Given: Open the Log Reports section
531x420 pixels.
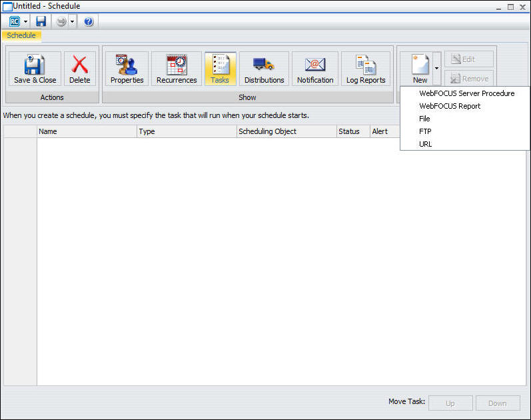Looking at the screenshot, I should point(366,69).
